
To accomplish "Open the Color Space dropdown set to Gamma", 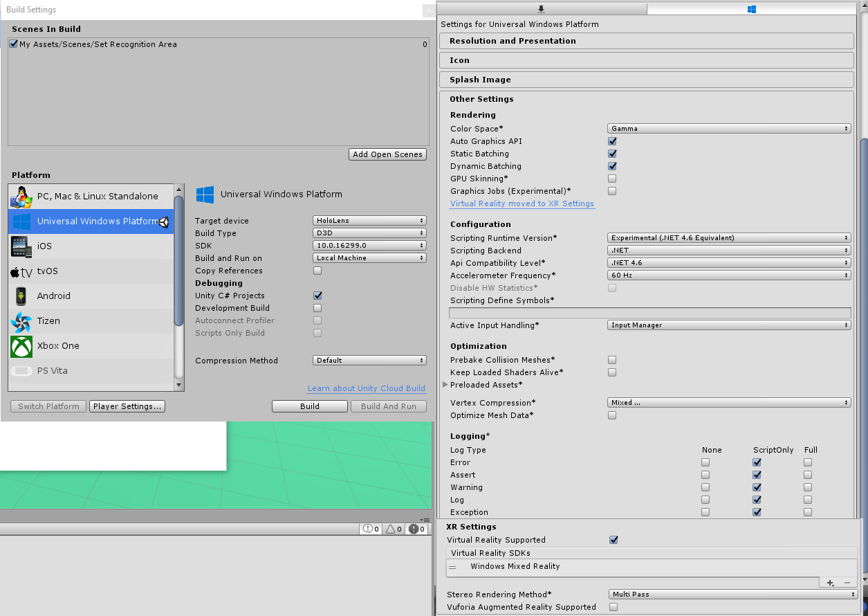I will point(728,128).
